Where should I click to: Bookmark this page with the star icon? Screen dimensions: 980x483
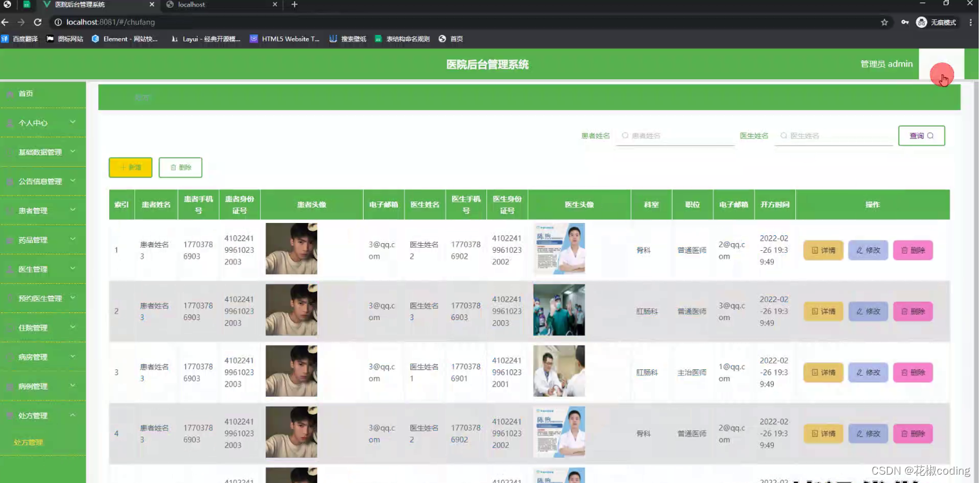[x=884, y=22]
